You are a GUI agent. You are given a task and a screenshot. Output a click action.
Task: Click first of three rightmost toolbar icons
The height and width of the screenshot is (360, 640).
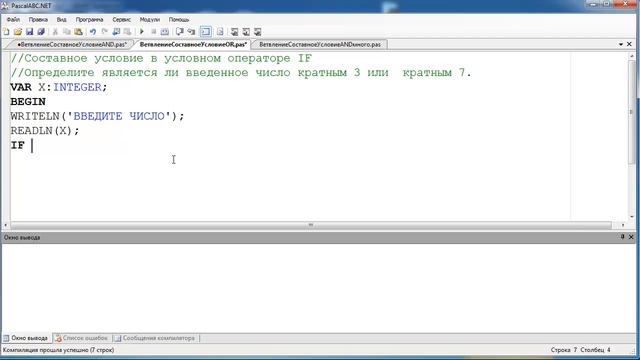234,31
